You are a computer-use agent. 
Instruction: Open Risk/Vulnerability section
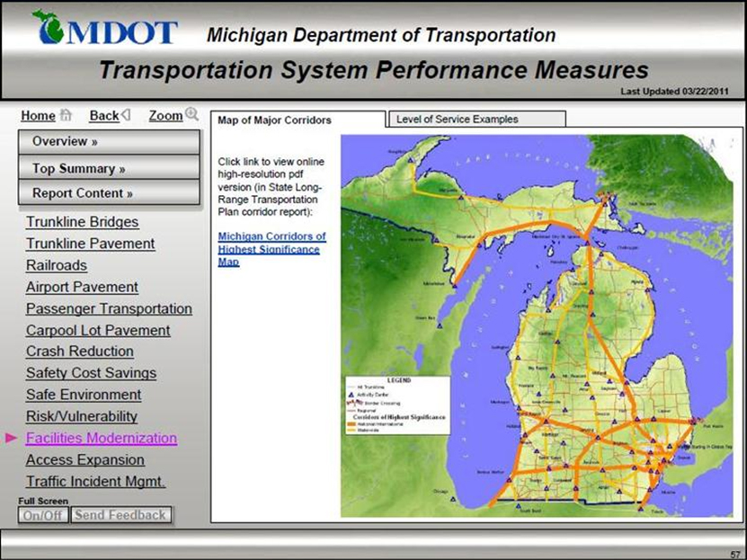coord(82,416)
